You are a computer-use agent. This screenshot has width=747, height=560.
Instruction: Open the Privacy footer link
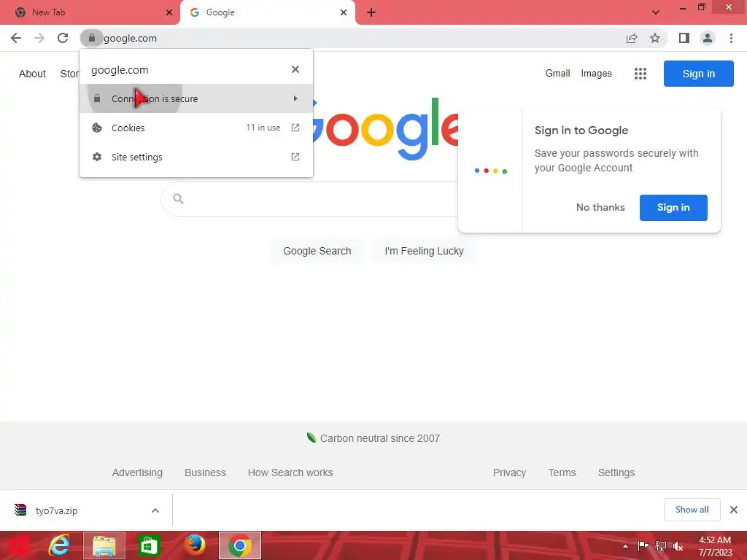[509, 472]
